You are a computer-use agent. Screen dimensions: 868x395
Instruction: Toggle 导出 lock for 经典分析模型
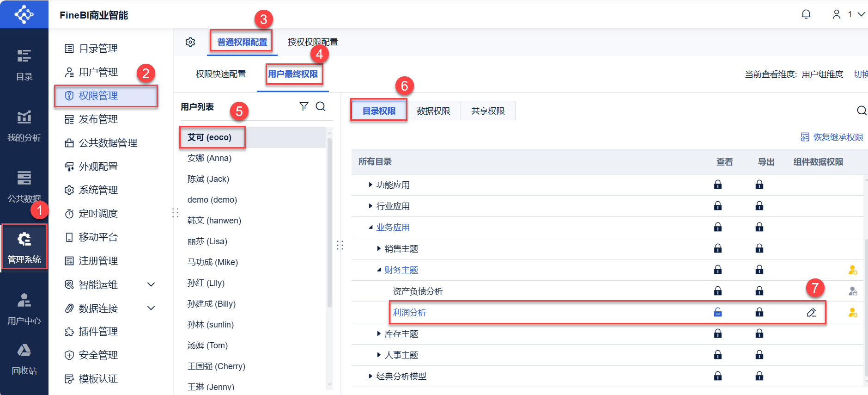pos(759,376)
